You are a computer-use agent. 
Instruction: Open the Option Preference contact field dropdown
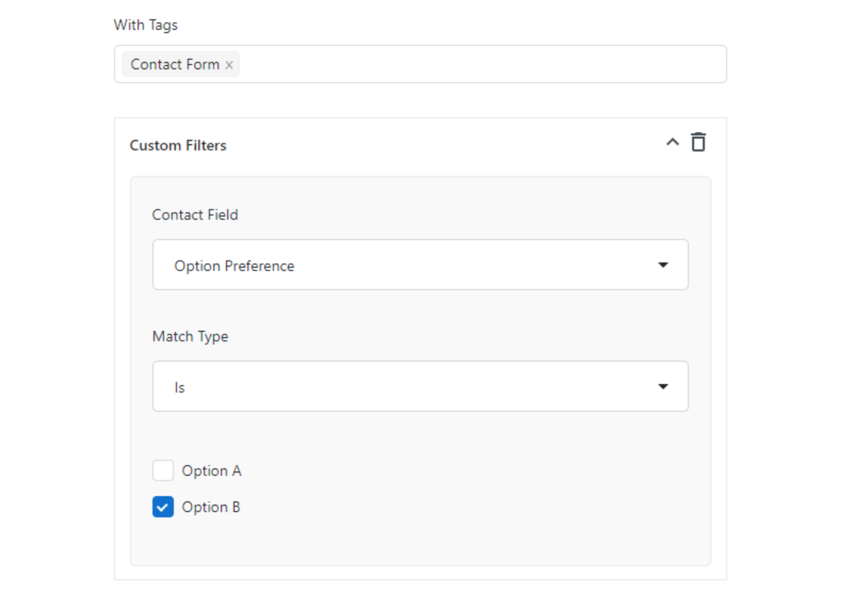(420, 265)
